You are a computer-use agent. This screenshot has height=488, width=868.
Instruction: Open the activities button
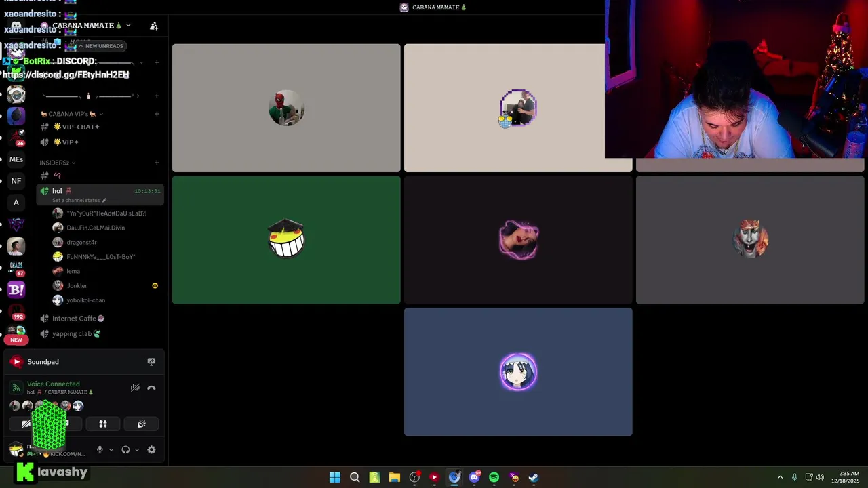(103, 424)
